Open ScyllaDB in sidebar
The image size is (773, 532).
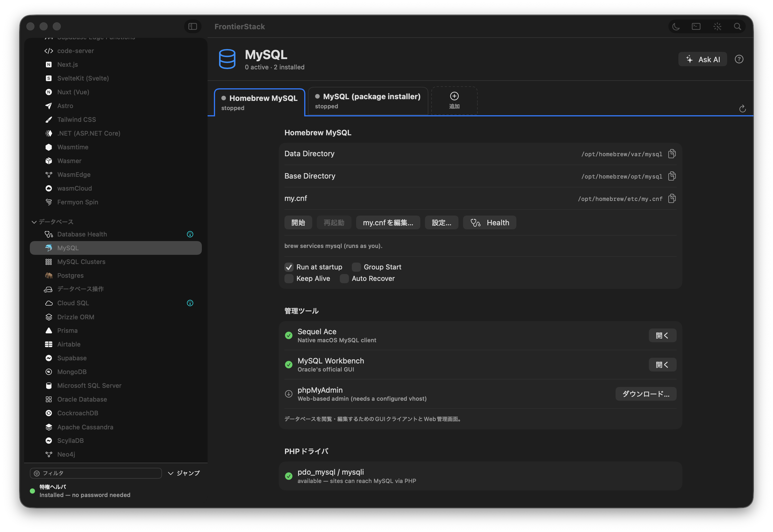pos(116,440)
